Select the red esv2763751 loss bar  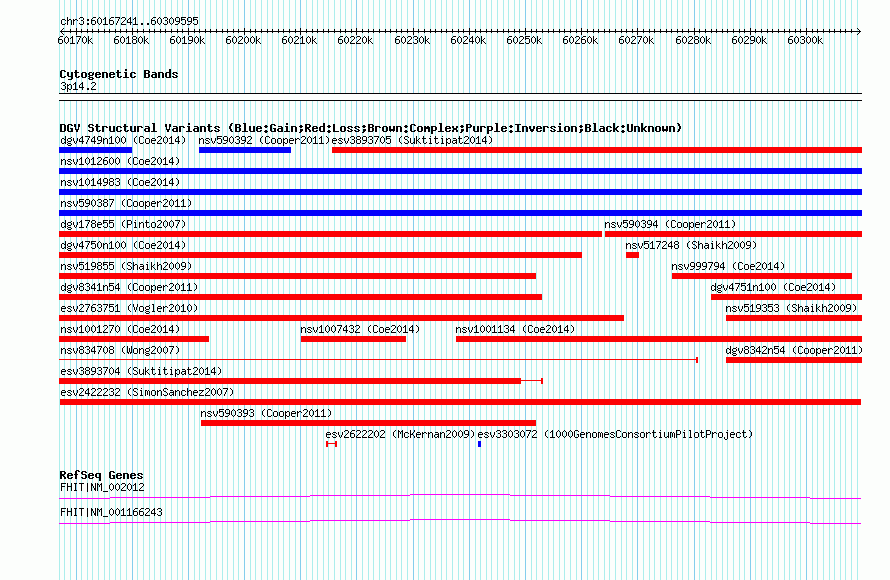[342, 318]
